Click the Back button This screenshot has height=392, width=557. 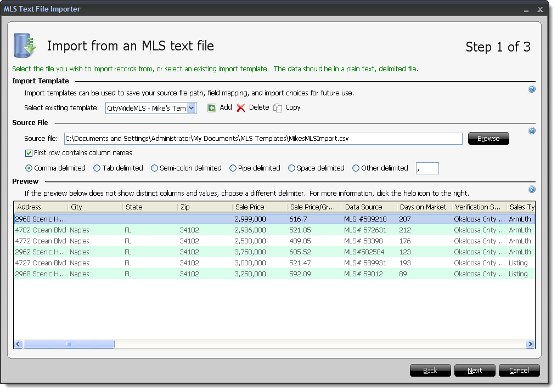pos(430,370)
